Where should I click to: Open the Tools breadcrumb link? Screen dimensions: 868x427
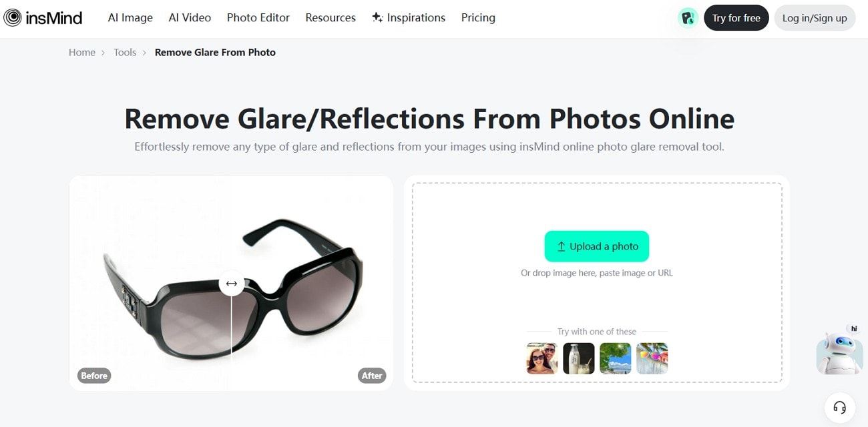pyautogui.click(x=125, y=52)
